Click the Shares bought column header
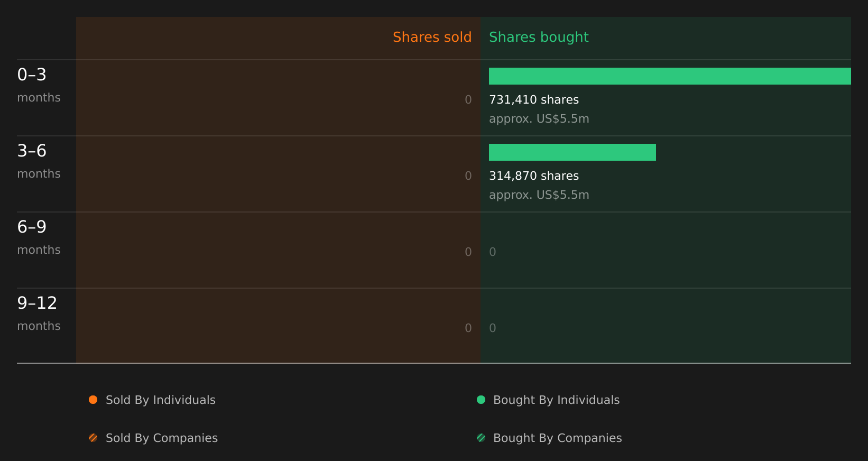The height and width of the screenshot is (461, 868). 539,37
